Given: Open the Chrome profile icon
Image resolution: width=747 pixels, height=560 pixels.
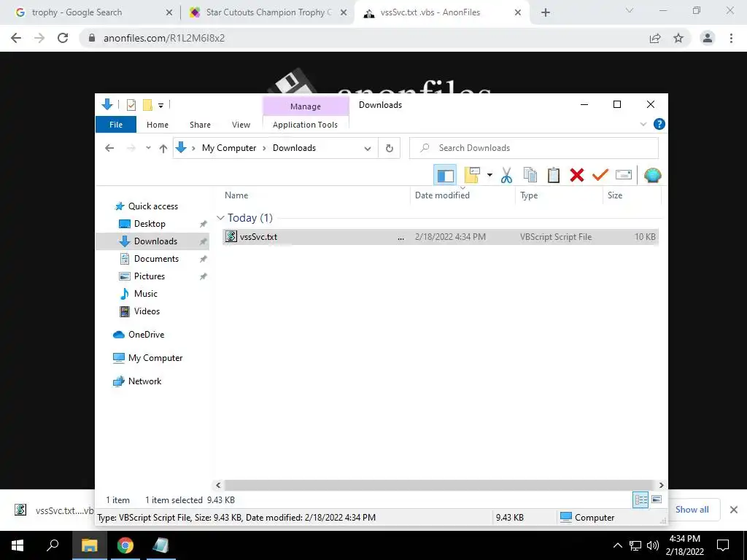Looking at the screenshot, I should coord(708,38).
